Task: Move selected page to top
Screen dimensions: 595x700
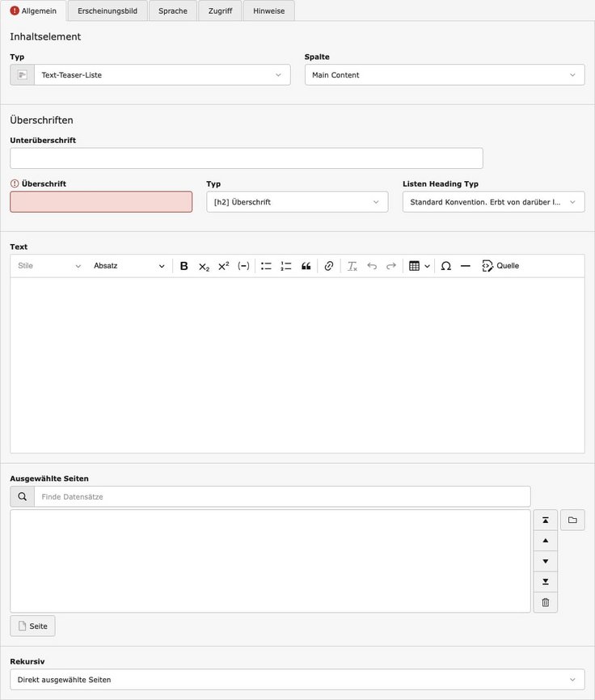Action: pyautogui.click(x=545, y=520)
